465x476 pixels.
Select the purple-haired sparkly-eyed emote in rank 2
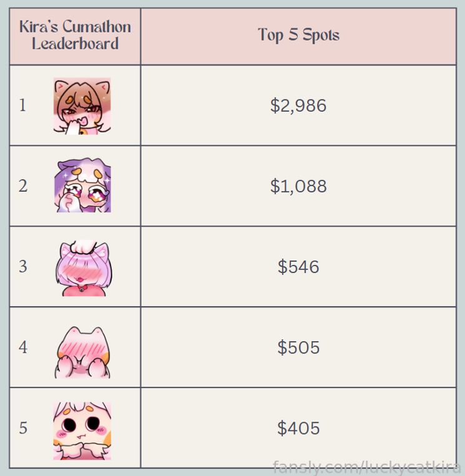tap(82, 185)
